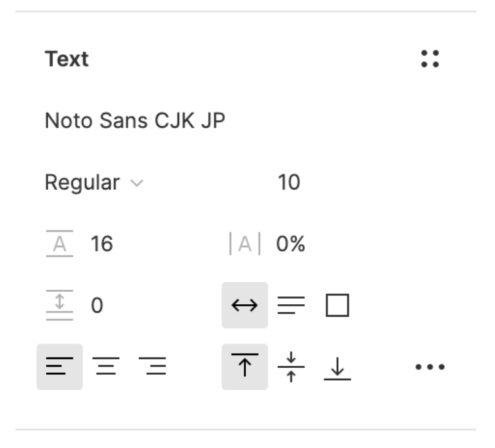Edit the letter spacing value 0%
This screenshot has height=448, width=495.
(290, 244)
